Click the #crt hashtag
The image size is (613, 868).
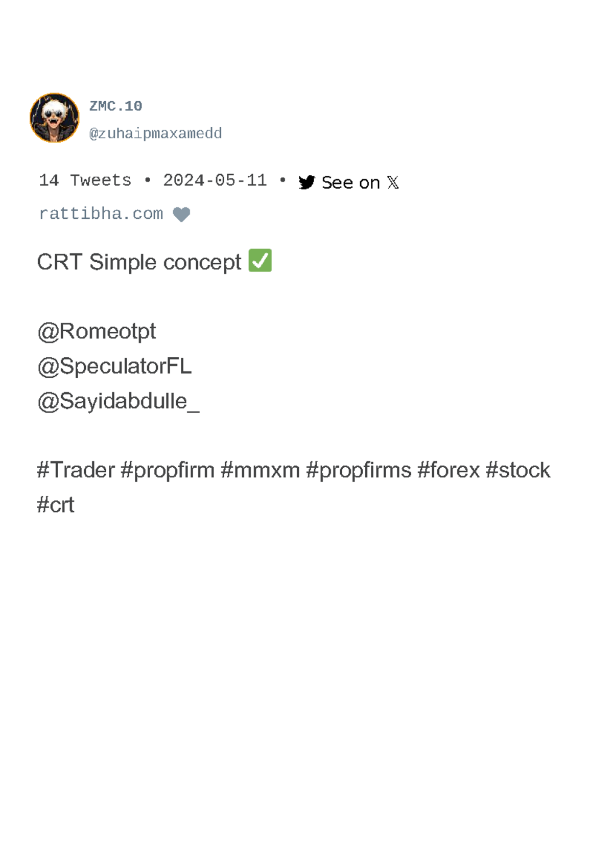point(56,505)
